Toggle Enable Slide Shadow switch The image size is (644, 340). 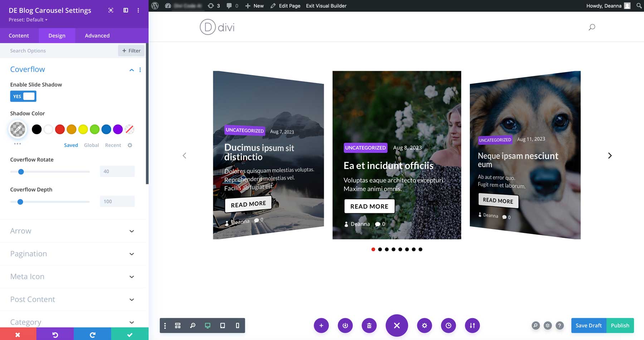tap(23, 96)
